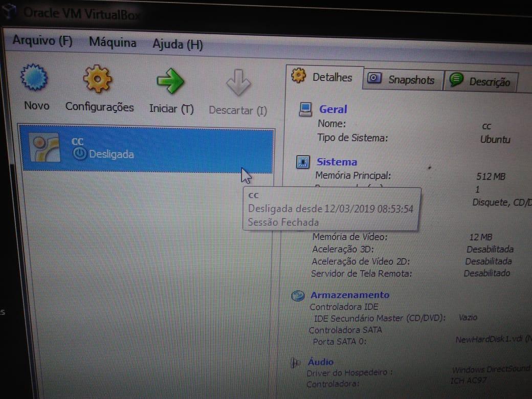Image resolution: width=532 pixels, height=399 pixels.
Task: Click the Desligada status text of cc
Action: coord(112,154)
